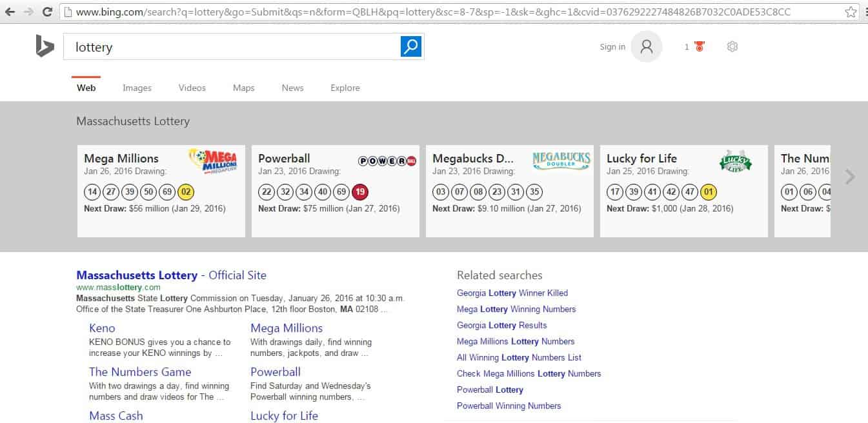Screen dimensions: 868x423
Task: Click the Massachusetts Lottery section heading
Action: click(133, 121)
